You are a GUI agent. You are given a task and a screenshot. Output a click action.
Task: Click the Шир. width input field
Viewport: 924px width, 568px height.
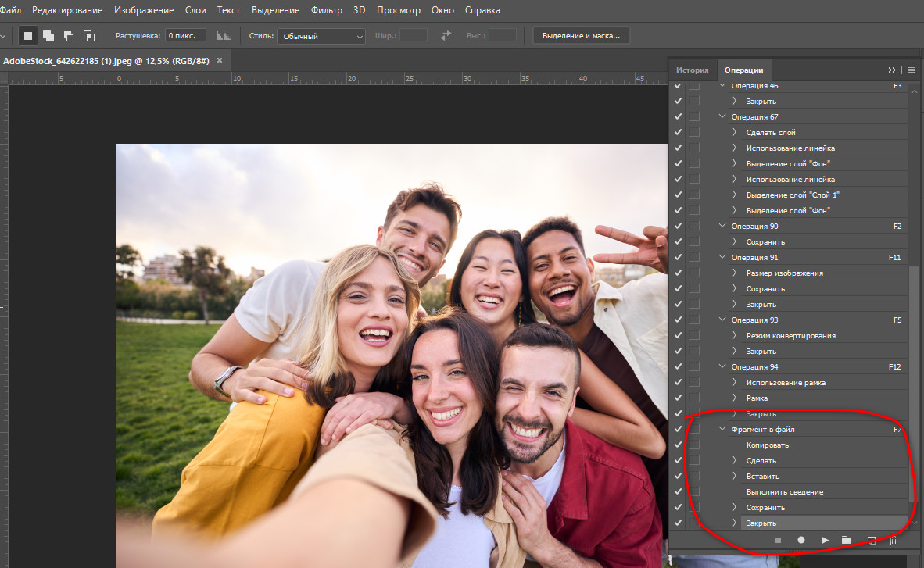coord(413,36)
